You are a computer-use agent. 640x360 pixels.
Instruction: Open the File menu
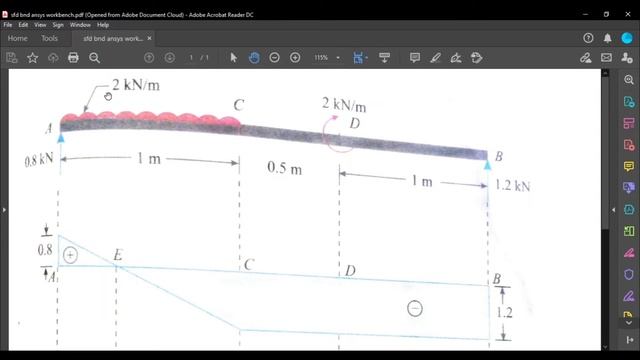coord(8,25)
